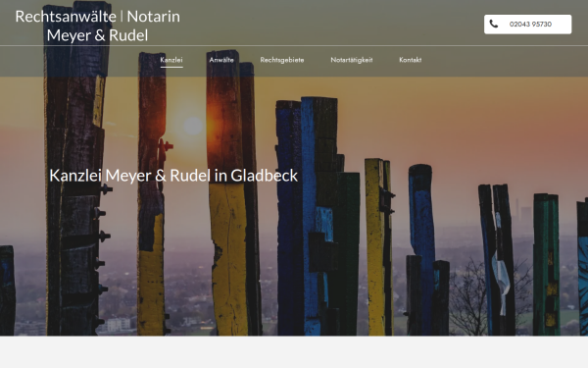Click the heading Kanzlei Meyer & Rudel in Gladbeck
This screenshot has width=588, height=368.
[173, 176]
